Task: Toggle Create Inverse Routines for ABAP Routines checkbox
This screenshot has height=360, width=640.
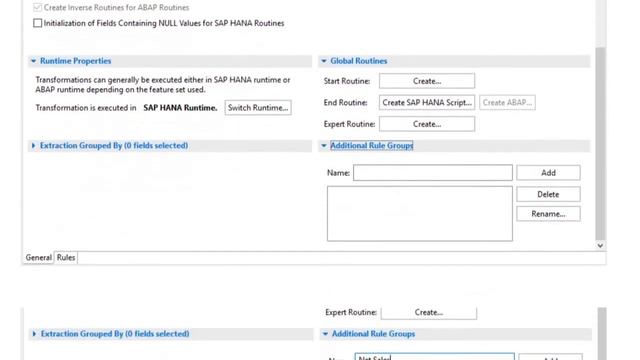Action: pos(38,7)
